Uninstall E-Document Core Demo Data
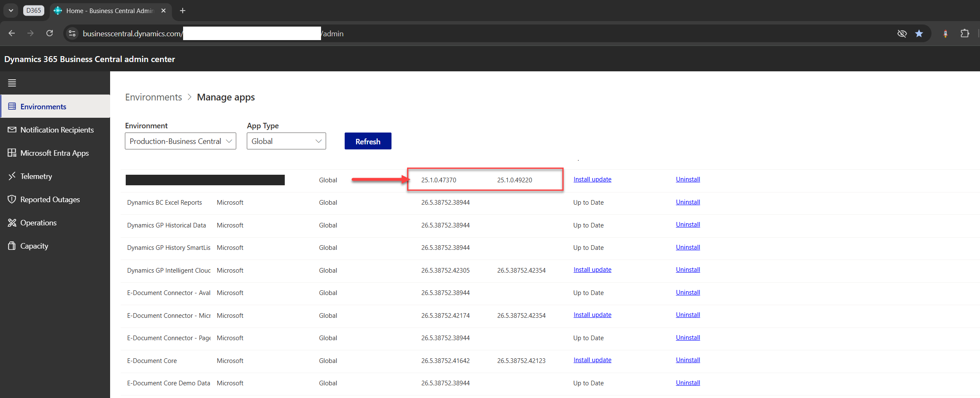 click(688, 383)
